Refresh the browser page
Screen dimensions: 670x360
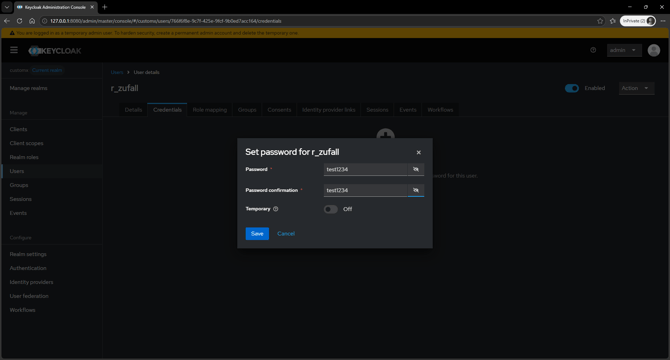click(x=19, y=20)
